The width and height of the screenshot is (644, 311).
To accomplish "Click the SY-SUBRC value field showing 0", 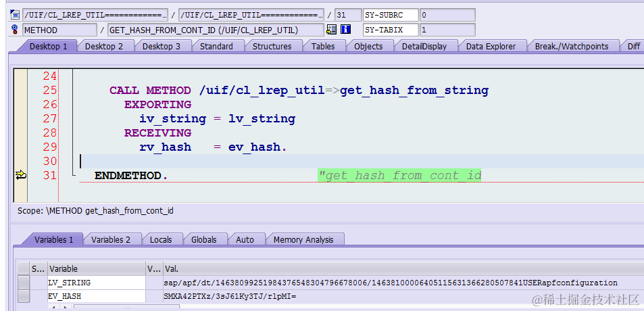I will coord(447,15).
